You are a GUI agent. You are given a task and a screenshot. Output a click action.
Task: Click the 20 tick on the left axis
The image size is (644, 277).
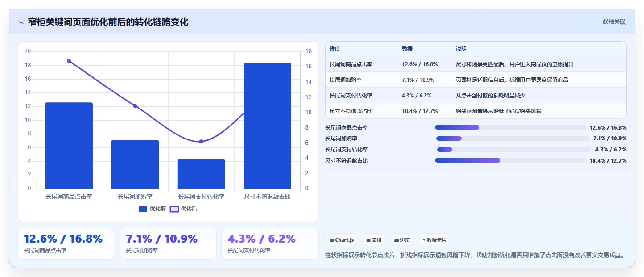(x=28, y=51)
